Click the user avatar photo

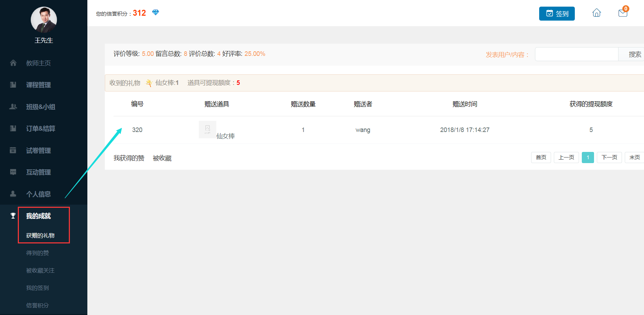[x=44, y=20]
